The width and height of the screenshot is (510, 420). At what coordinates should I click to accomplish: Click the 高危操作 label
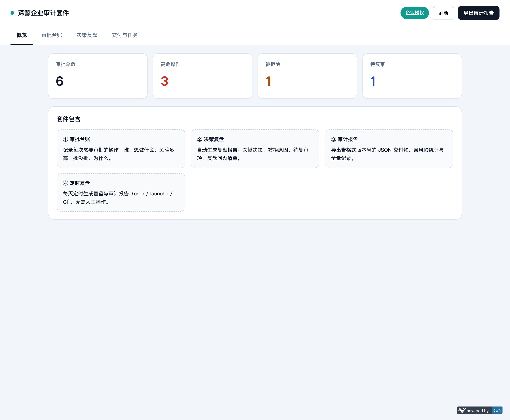coord(170,64)
